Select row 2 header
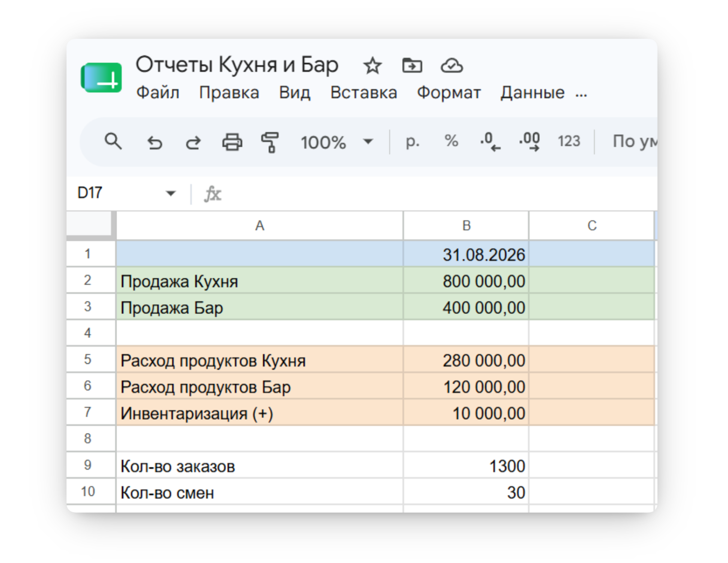The image size is (728, 563). coord(91,280)
